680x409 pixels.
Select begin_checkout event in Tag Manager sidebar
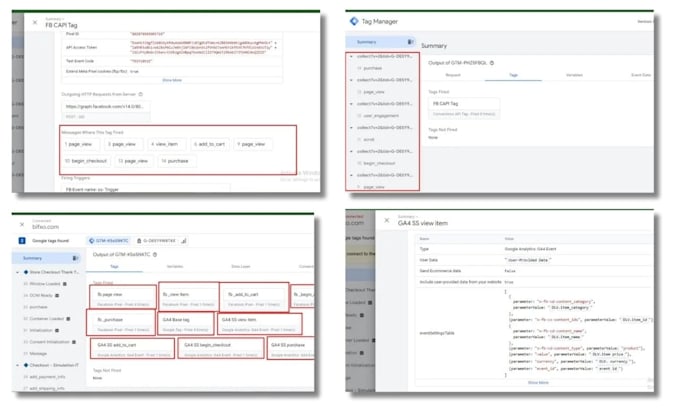click(x=379, y=164)
